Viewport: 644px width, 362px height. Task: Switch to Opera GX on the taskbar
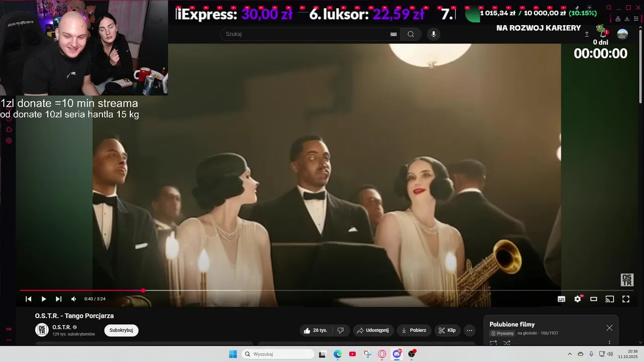[x=382, y=354]
